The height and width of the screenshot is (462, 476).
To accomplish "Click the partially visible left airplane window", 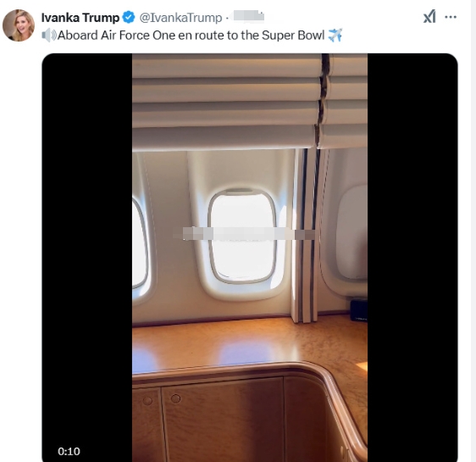I will (140, 243).
